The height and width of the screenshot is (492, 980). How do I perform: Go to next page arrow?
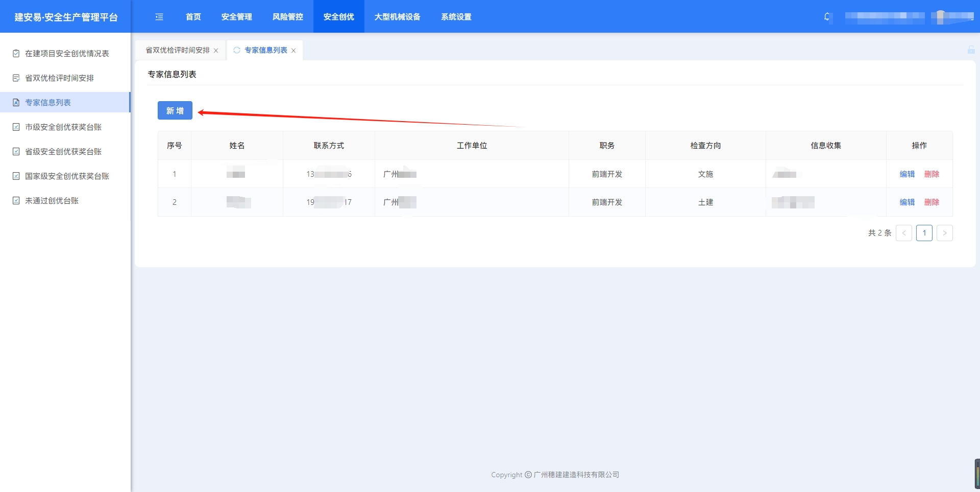[944, 233]
